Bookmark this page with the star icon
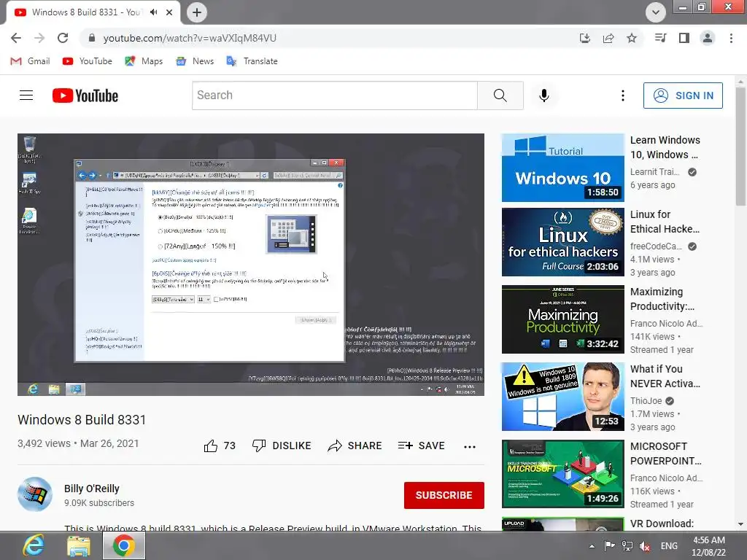The image size is (747, 560). (632, 38)
